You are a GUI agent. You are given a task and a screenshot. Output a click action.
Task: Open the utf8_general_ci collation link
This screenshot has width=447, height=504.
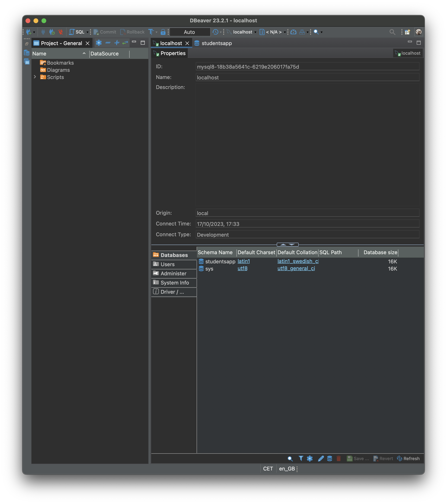pyautogui.click(x=296, y=268)
